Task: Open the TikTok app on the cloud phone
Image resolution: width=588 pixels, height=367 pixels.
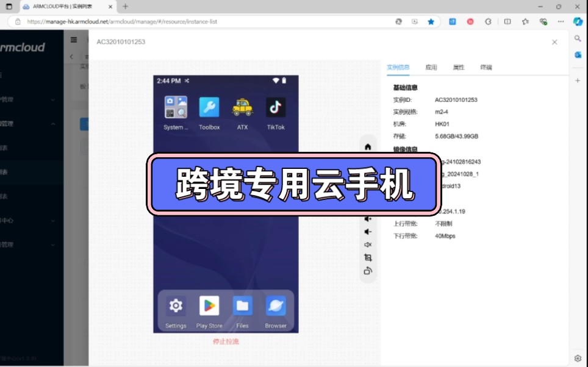Action: tap(276, 108)
